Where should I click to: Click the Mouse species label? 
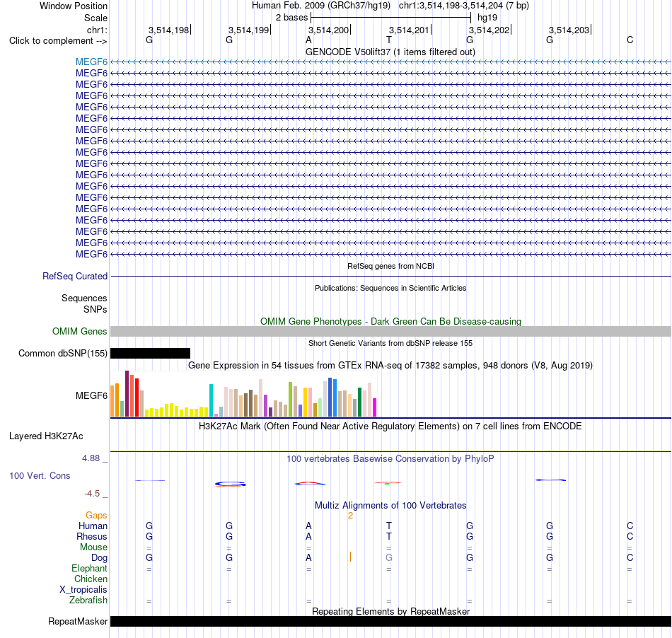[93, 547]
